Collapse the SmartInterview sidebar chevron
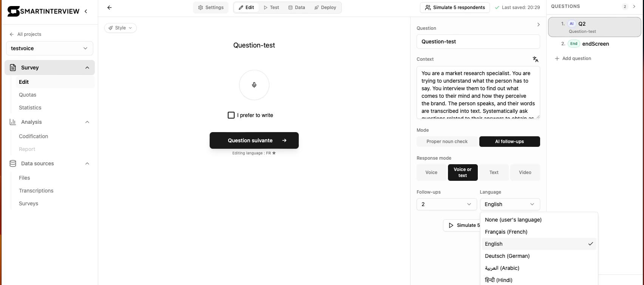644x285 pixels. 86,11
